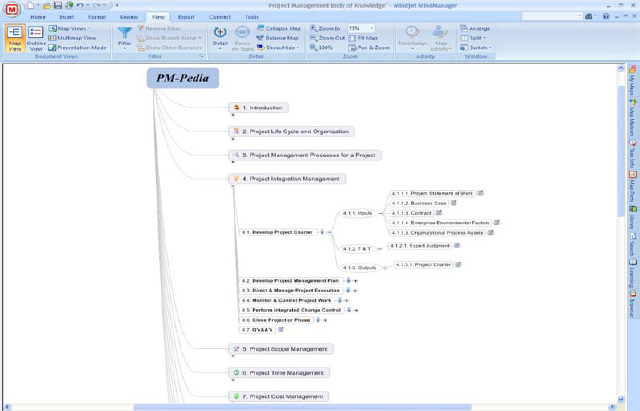Open notes icon beside 4.1.3. Contract
The height and width of the screenshot is (411, 640).
[x=439, y=213]
